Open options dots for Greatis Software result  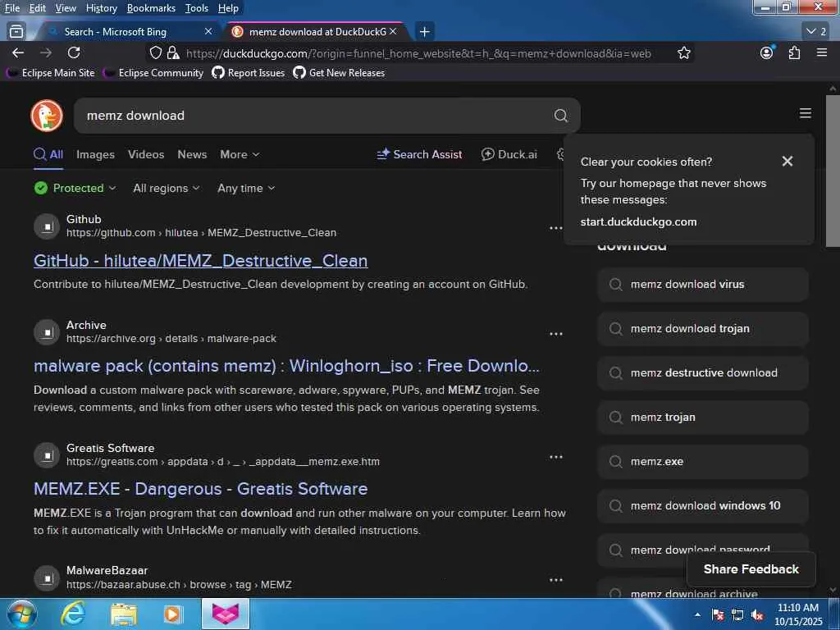coord(556,457)
